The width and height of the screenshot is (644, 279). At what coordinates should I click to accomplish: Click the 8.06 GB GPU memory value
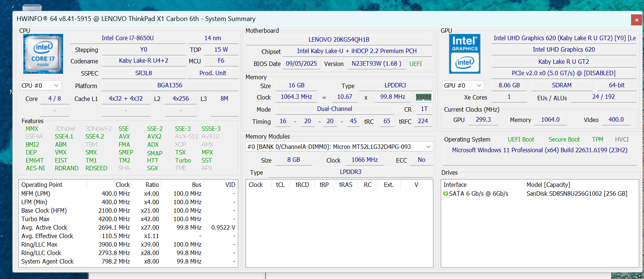pos(509,85)
